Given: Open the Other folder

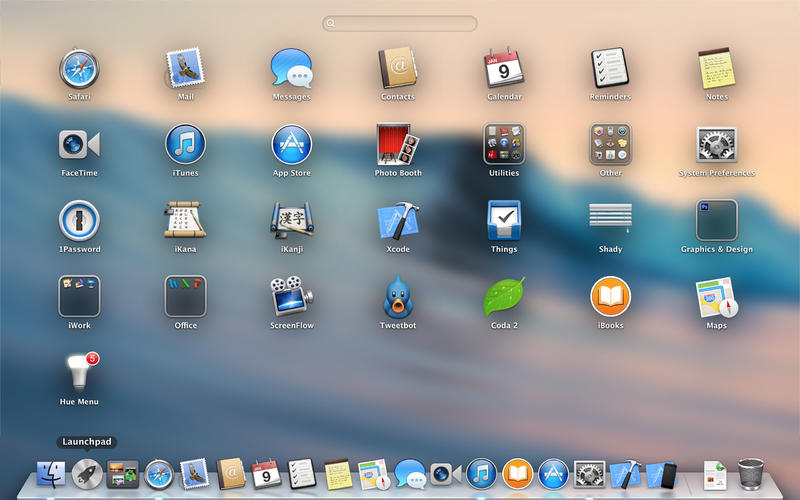Looking at the screenshot, I should pos(610,144).
